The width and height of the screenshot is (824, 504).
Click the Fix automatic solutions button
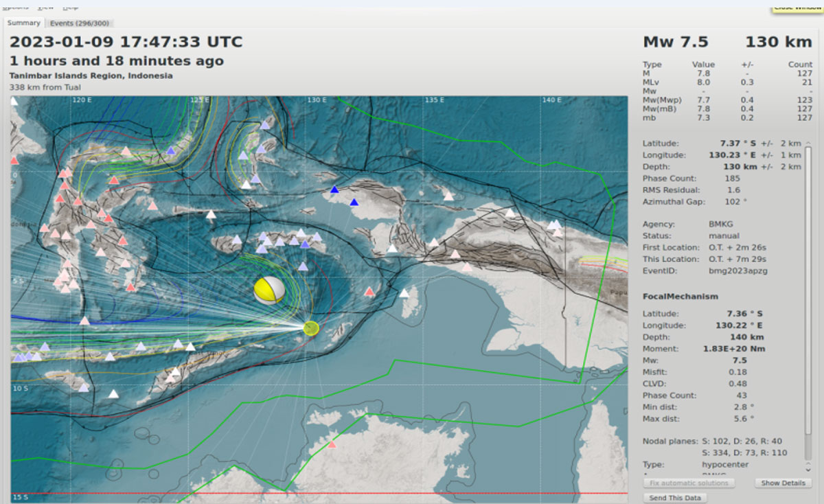(x=688, y=483)
